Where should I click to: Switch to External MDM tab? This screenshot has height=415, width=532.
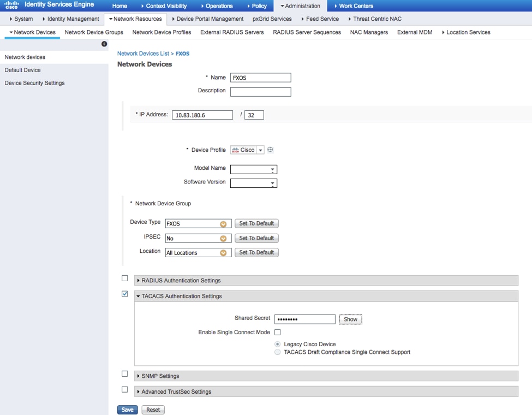pos(415,32)
